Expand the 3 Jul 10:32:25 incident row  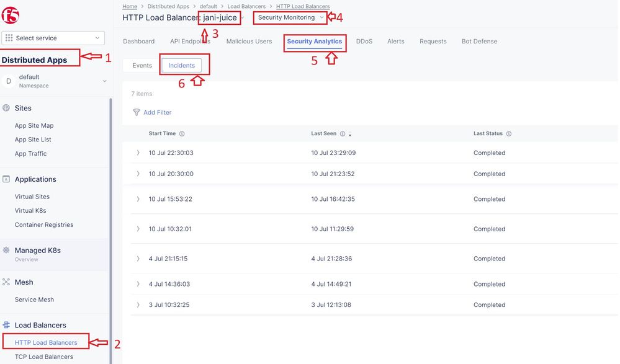pos(138,305)
